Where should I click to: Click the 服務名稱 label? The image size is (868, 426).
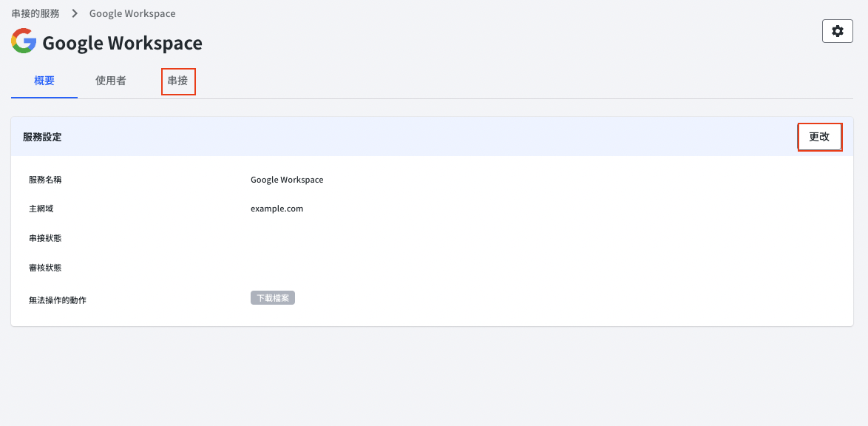(x=45, y=180)
